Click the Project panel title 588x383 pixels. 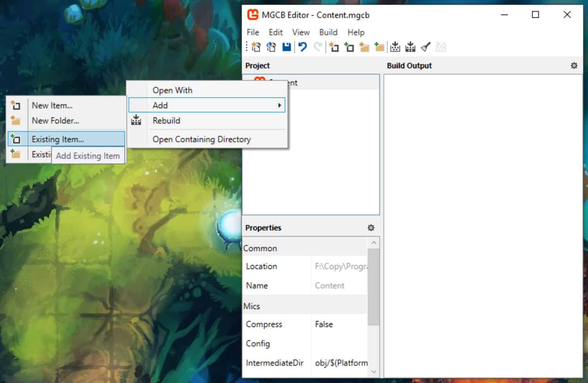click(x=257, y=66)
